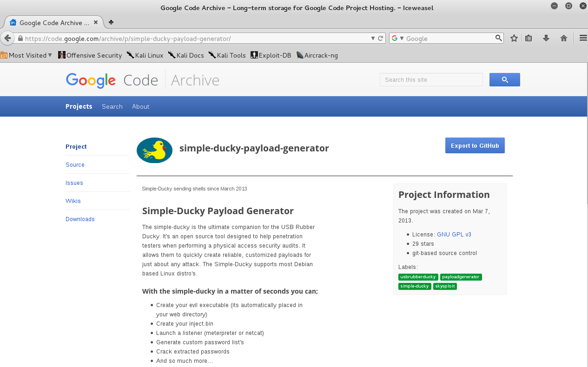Open the About nav item
Viewport: 588px width, 367px height.
140,106
